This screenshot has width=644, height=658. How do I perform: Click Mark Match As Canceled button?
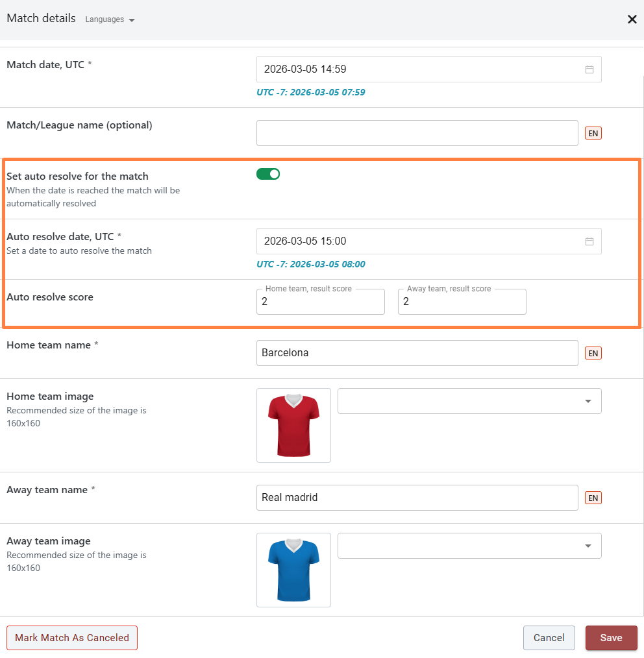point(72,638)
